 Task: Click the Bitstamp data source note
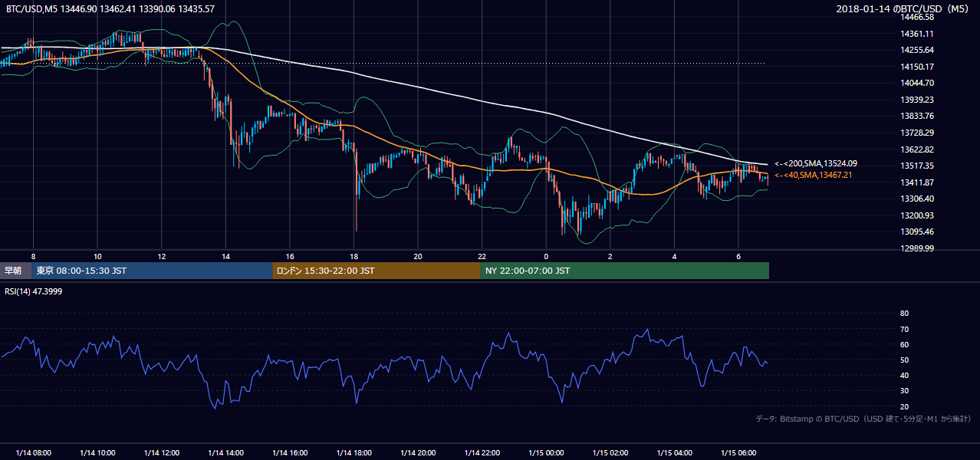(x=863, y=419)
